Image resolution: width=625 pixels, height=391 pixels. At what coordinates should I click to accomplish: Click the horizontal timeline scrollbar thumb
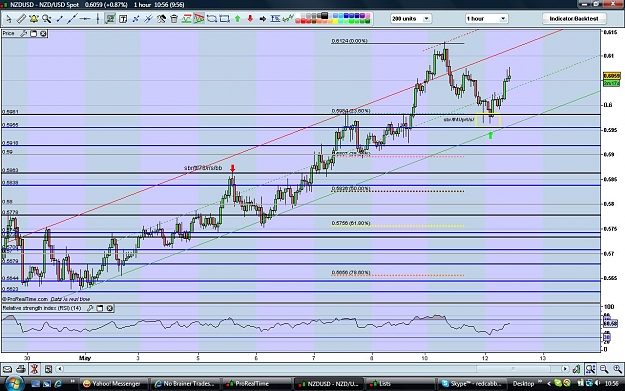click(512, 369)
